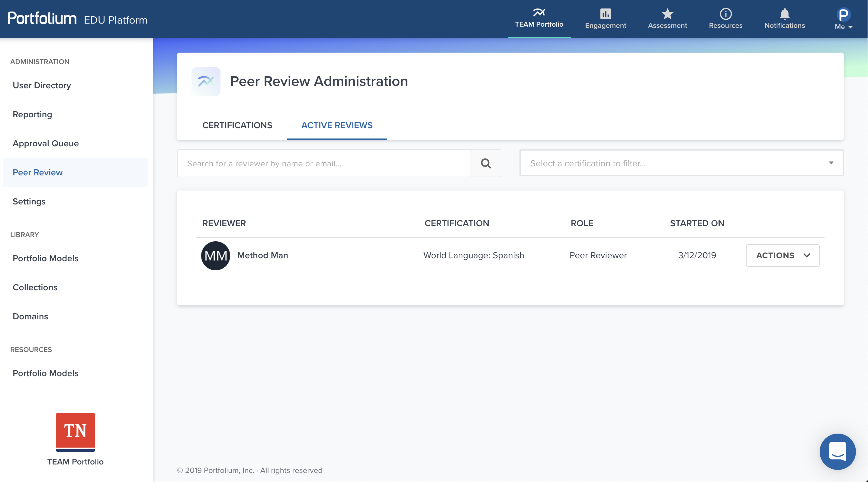The width and height of the screenshot is (868, 482).
Task: Click Method Man's MM avatar
Action: pos(215,256)
